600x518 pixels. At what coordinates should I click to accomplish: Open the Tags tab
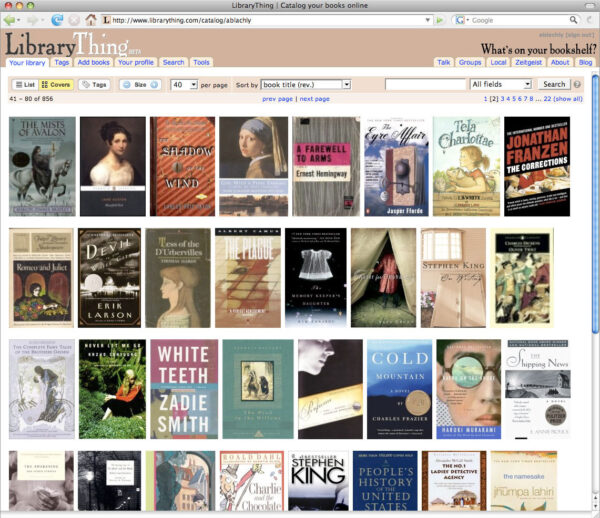[62, 62]
